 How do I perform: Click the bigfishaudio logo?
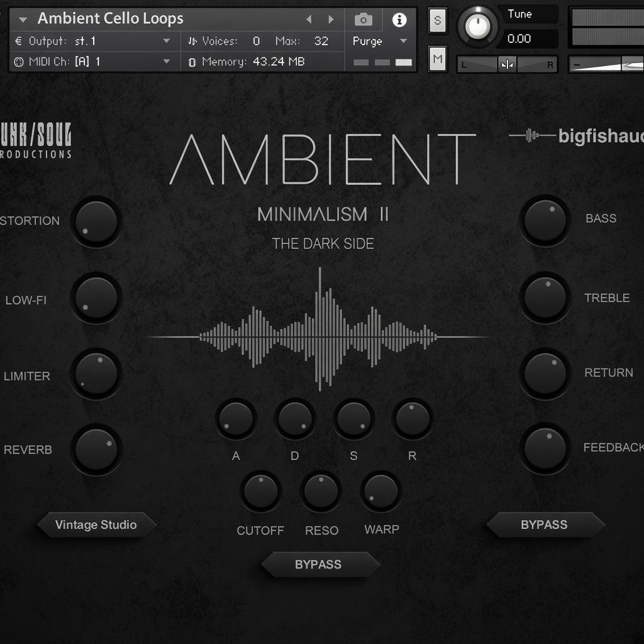pos(576,136)
